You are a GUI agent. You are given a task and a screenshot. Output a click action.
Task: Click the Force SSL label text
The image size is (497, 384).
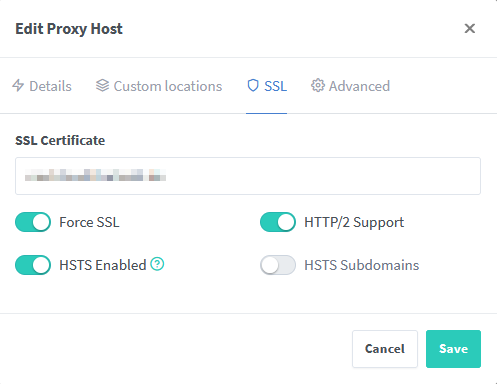click(89, 222)
